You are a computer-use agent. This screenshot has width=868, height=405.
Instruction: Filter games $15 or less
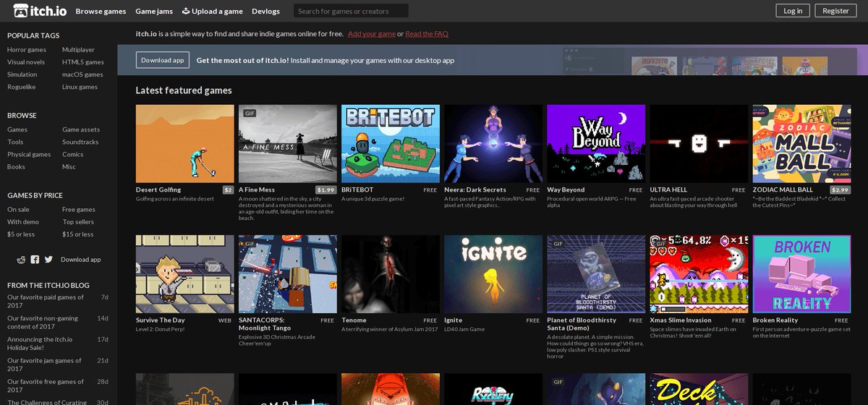[78, 234]
